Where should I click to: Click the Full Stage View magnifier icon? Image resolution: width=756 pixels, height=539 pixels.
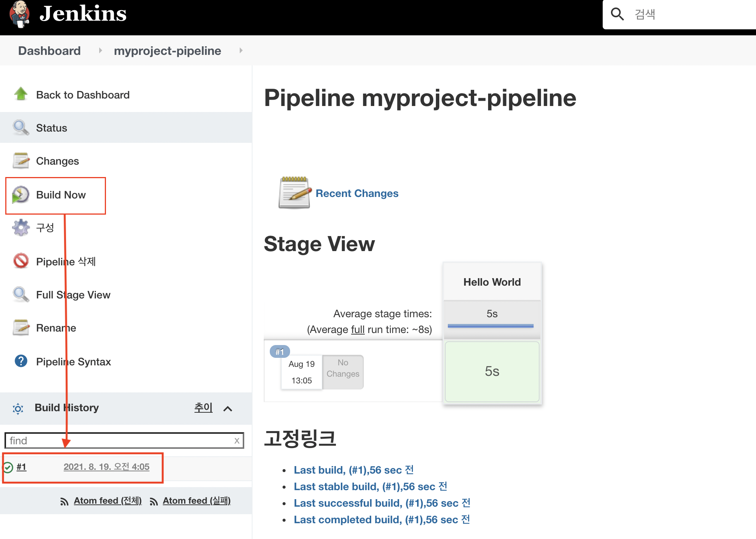(x=21, y=294)
